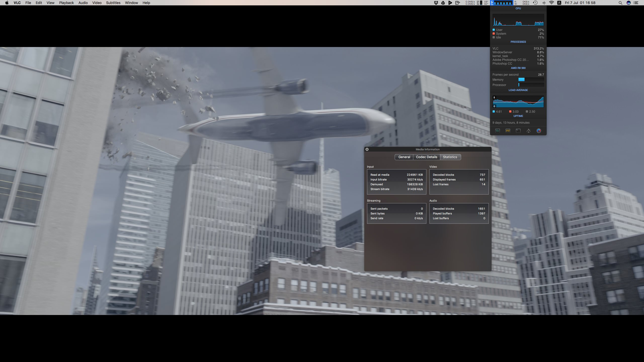The width and height of the screenshot is (644, 362).
Task: Open Console from iStat panel footer
Action: click(508, 131)
